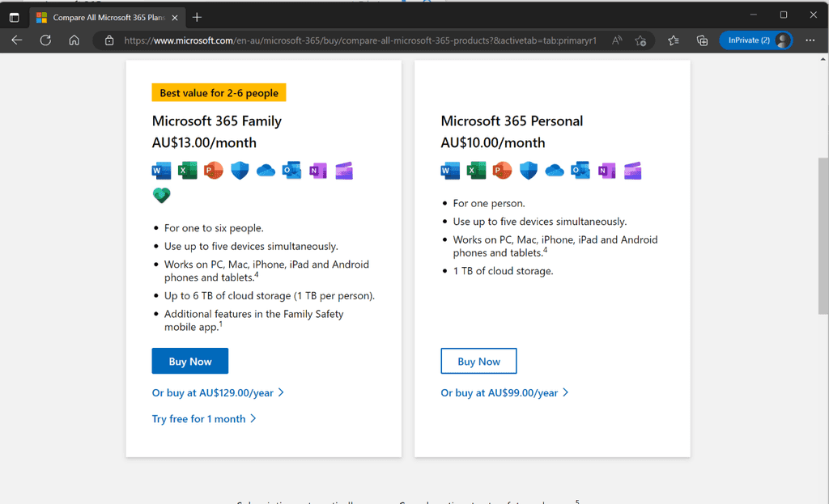Click Buy Now for Microsoft 365 Personal
The height and width of the screenshot is (504, 829).
pyautogui.click(x=478, y=361)
